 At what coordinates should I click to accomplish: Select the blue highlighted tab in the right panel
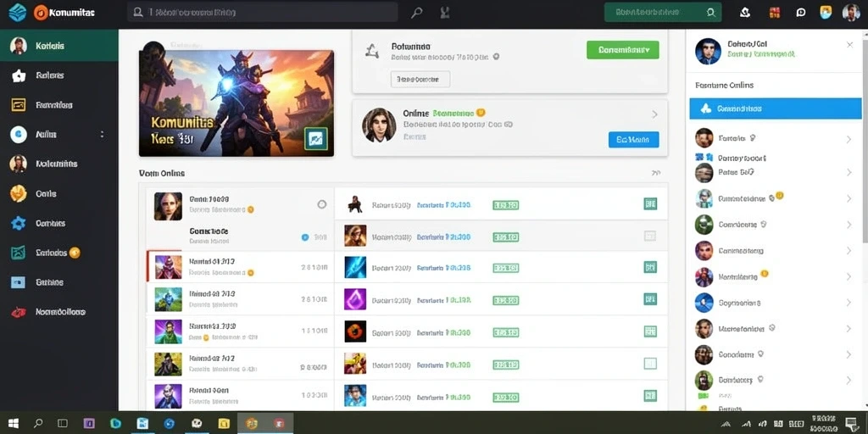pos(775,108)
